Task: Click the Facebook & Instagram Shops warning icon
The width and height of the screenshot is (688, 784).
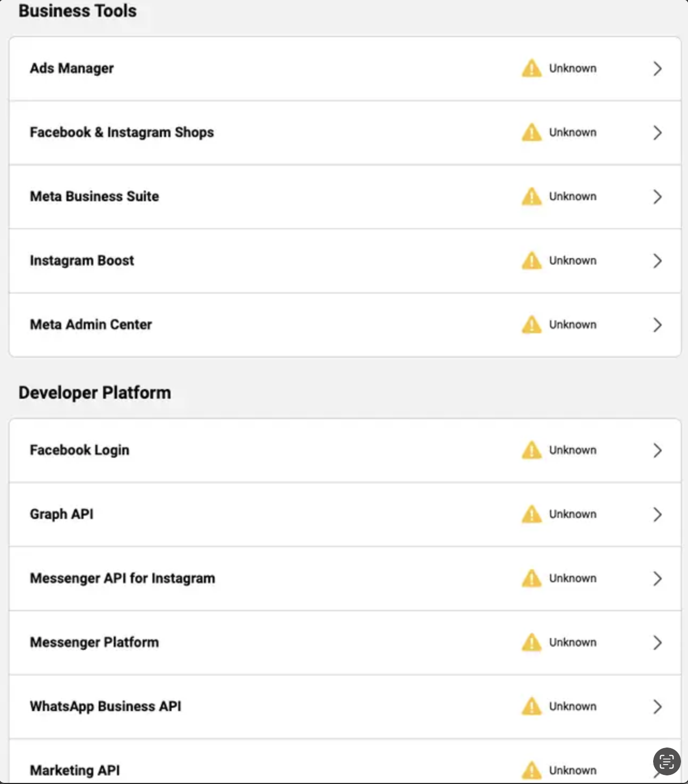Action: pyautogui.click(x=531, y=133)
